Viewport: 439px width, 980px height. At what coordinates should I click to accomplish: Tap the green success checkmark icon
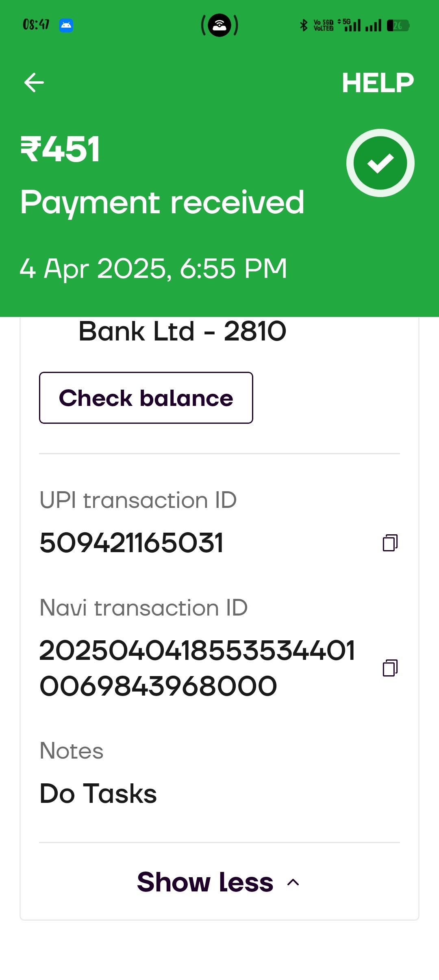point(380,163)
